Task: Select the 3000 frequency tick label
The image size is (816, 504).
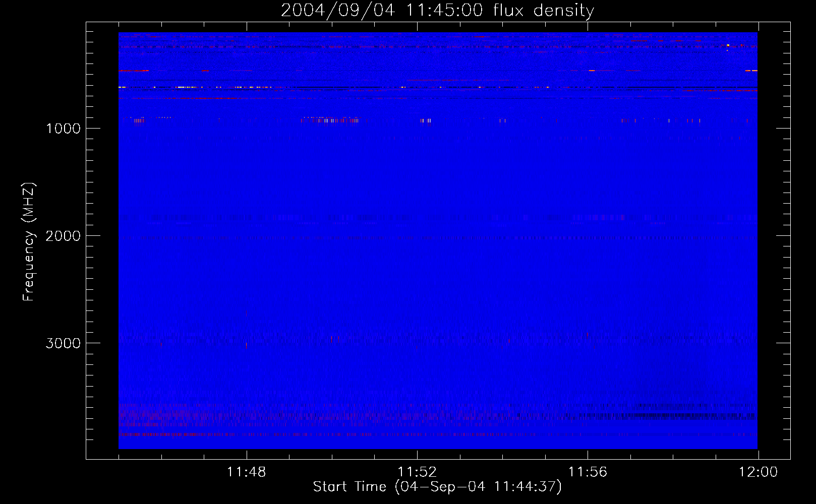Action: [63, 343]
